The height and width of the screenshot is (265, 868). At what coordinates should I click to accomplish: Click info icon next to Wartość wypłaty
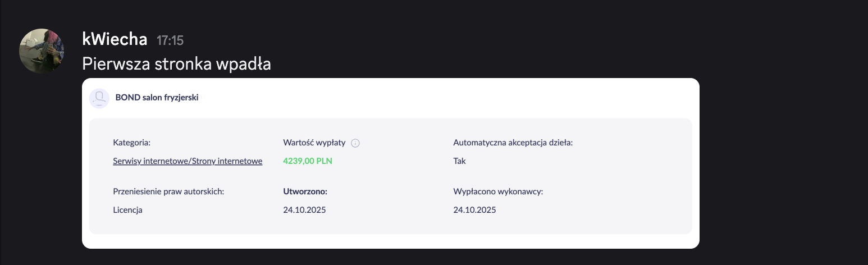[x=355, y=143]
